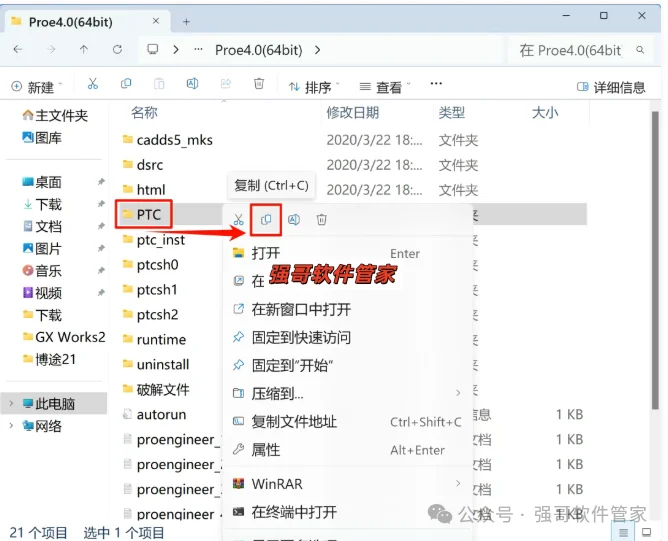Open the hidden path ellipsis in the address bar
Screen dimensions: 668x541
coord(198,50)
